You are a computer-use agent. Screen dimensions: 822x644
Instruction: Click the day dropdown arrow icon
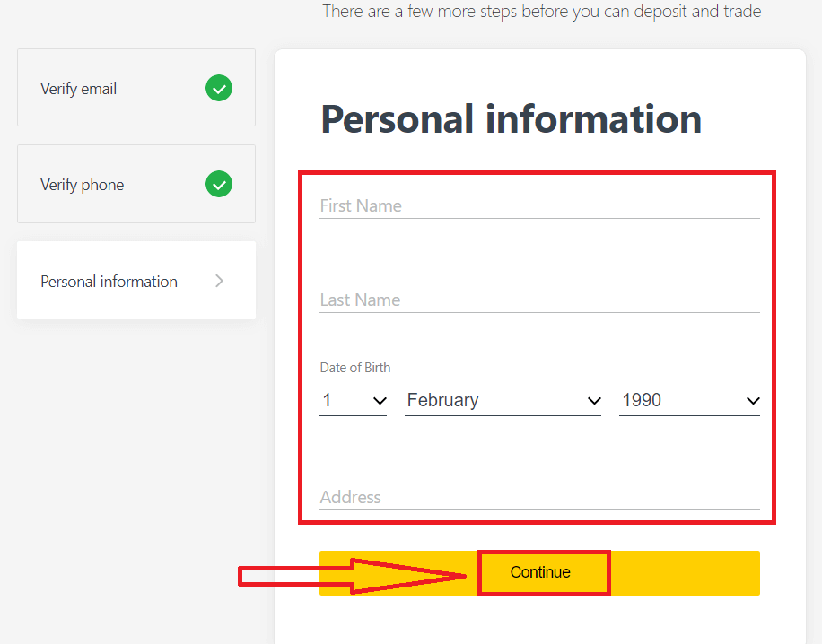pyautogui.click(x=380, y=401)
